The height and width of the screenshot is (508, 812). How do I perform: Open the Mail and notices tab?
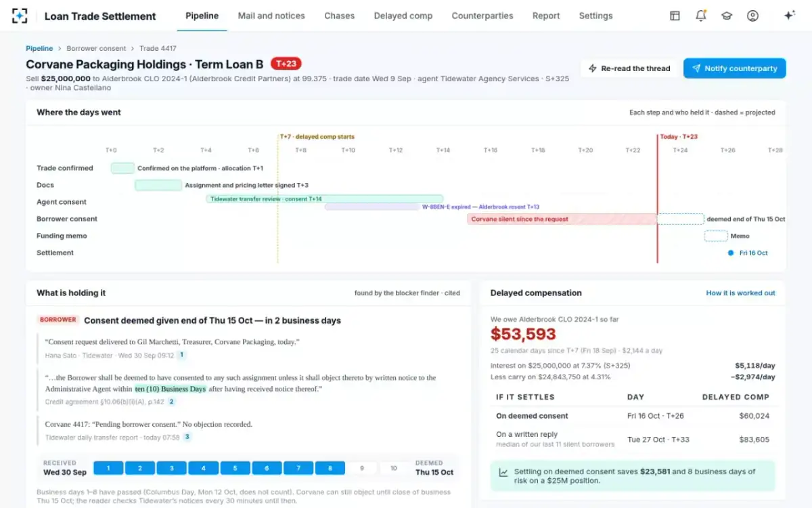(x=271, y=16)
